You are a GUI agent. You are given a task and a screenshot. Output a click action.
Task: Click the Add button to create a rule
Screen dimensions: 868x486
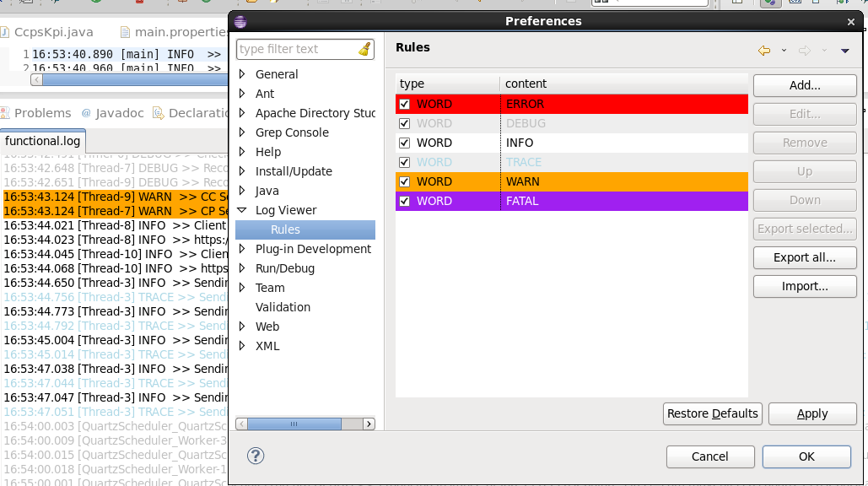click(x=804, y=85)
